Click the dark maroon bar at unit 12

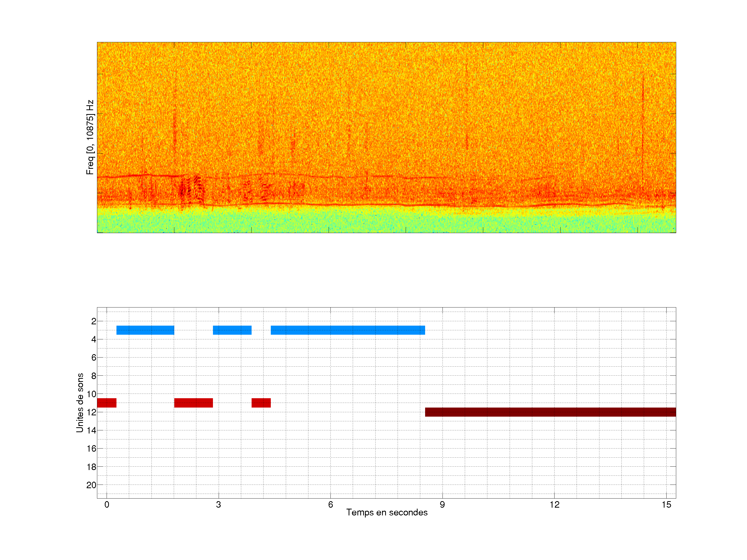[550, 412]
